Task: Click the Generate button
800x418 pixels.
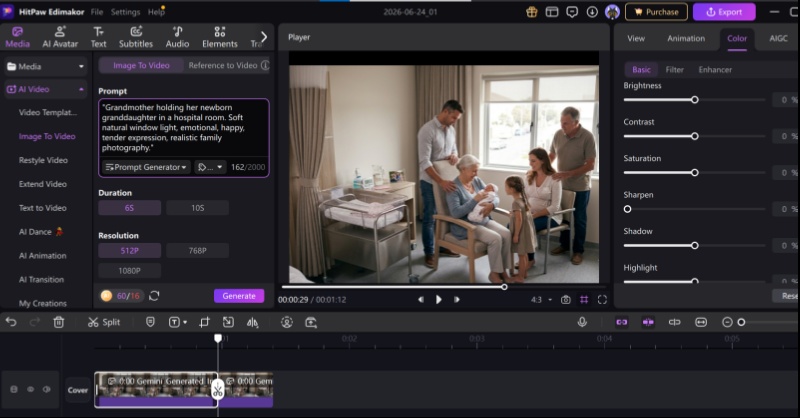Action: tap(239, 296)
